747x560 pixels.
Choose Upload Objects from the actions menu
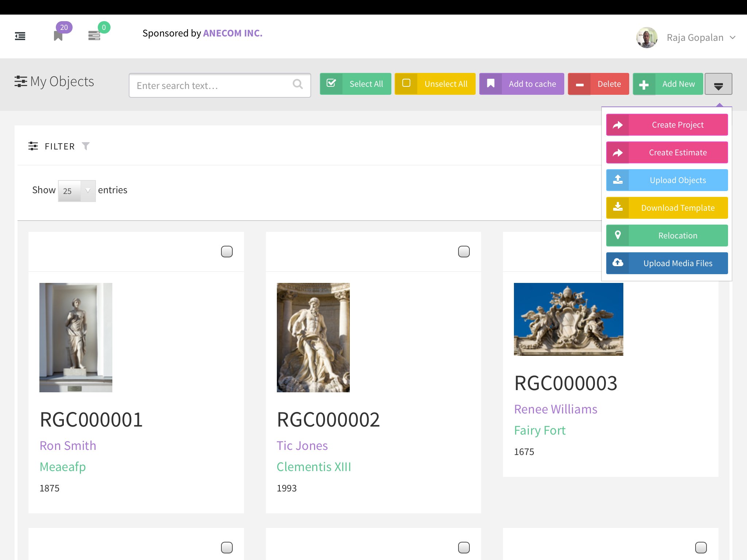tap(667, 180)
